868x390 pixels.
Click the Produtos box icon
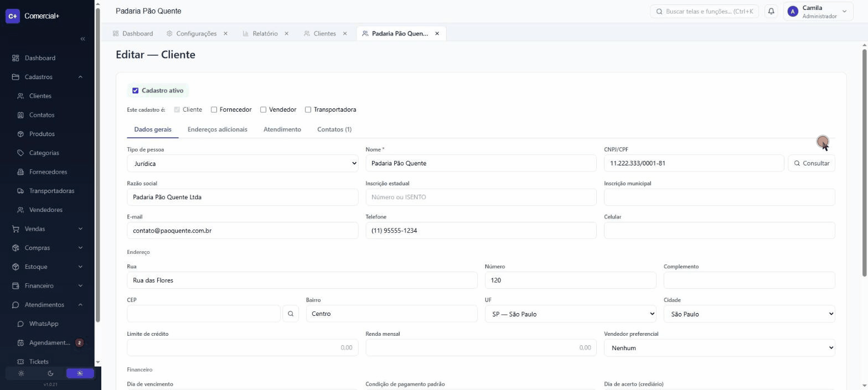tap(20, 134)
